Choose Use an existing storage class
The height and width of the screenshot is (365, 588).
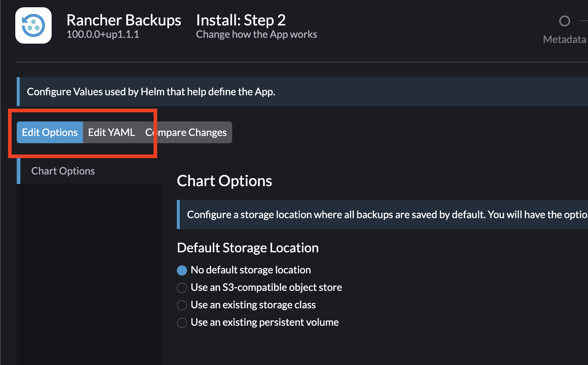[182, 305]
